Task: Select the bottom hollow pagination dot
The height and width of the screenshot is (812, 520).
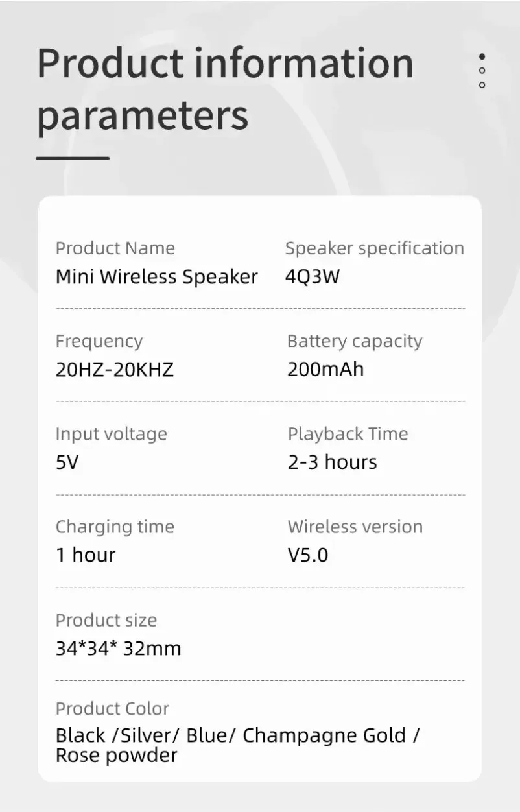Action: [482, 85]
